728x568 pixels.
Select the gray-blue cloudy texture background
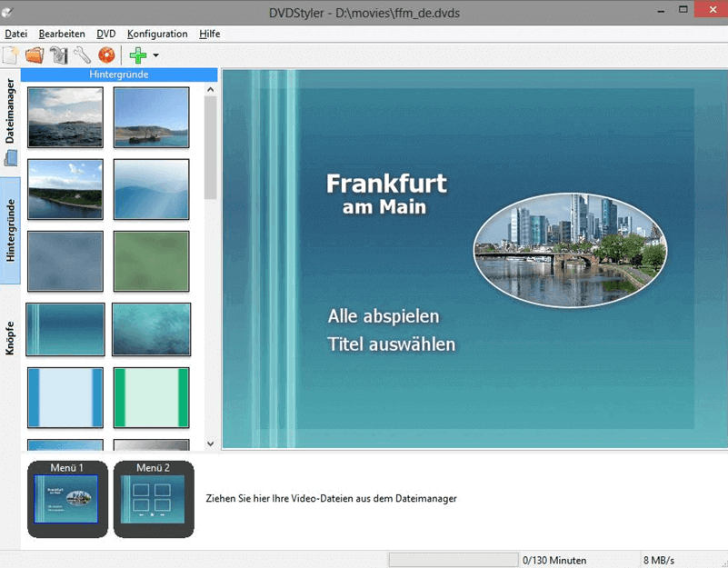point(65,261)
